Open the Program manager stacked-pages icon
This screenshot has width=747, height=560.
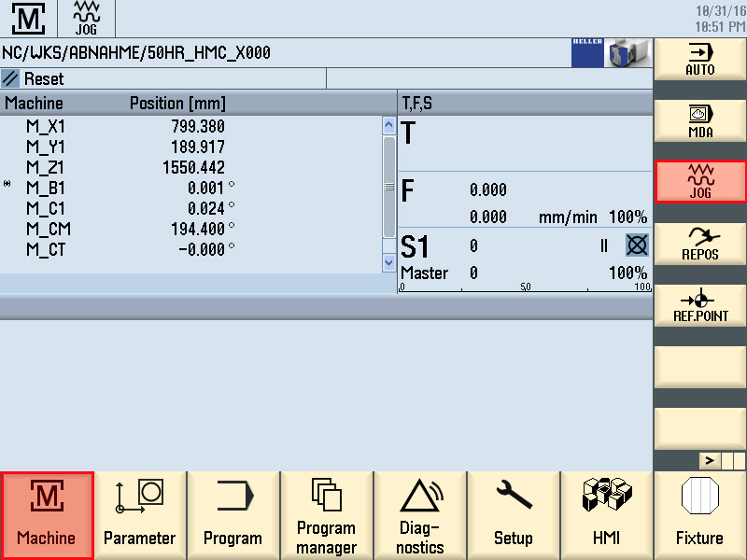[327, 513]
